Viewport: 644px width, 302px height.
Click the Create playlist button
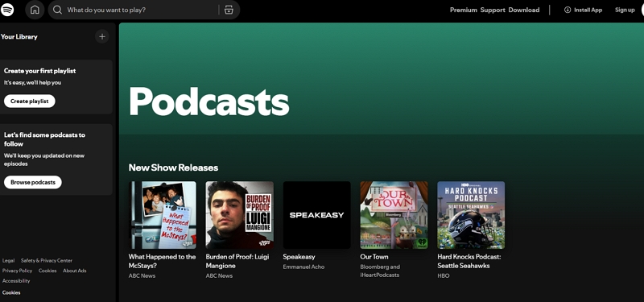click(x=30, y=101)
